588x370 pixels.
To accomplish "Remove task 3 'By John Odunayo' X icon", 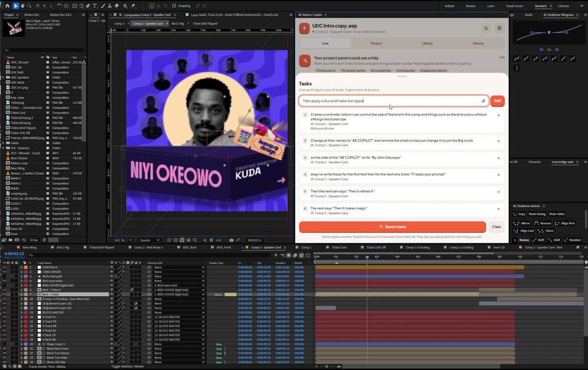I will pos(498,158).
